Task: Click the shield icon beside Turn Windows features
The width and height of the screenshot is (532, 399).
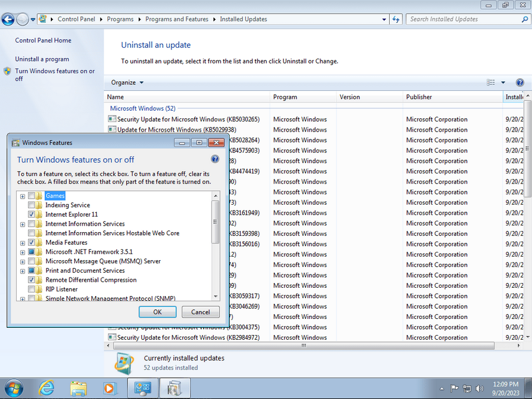Action: (7, 71)
